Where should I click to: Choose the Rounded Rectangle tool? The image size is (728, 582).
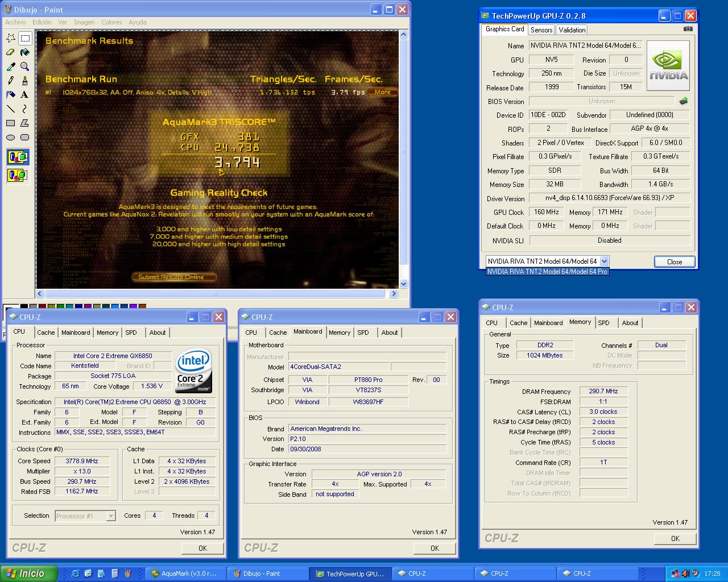(25, 137)
